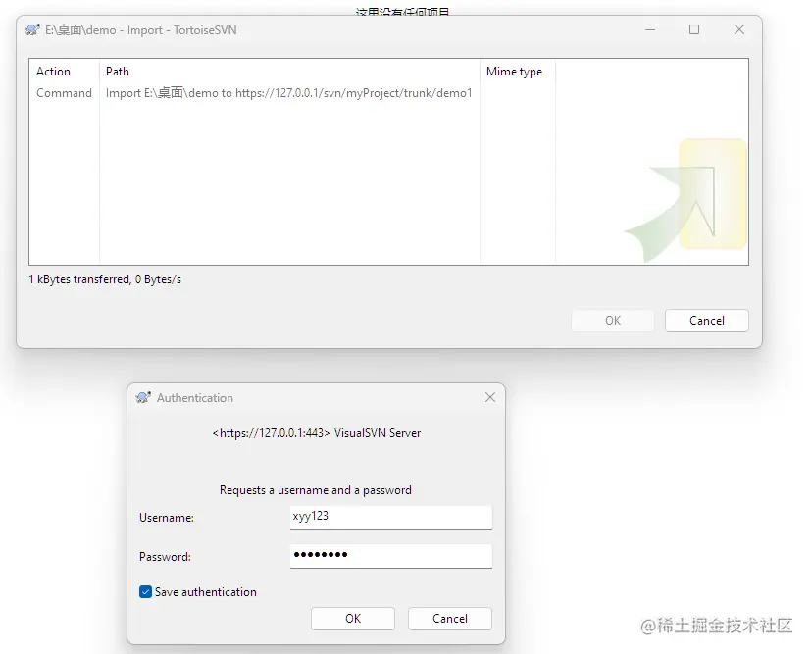Click the 'Username:' label

tap(167, 518)
